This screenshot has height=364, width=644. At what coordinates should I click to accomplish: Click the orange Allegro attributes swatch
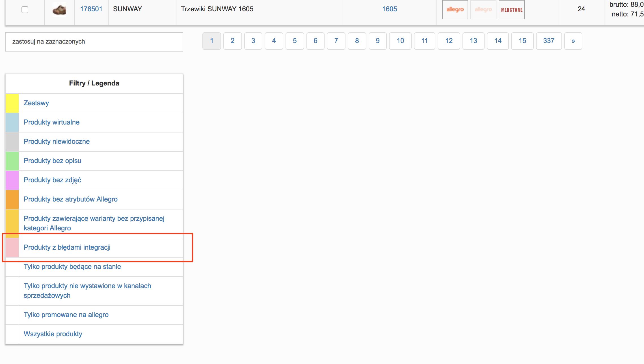coord(12,199)
